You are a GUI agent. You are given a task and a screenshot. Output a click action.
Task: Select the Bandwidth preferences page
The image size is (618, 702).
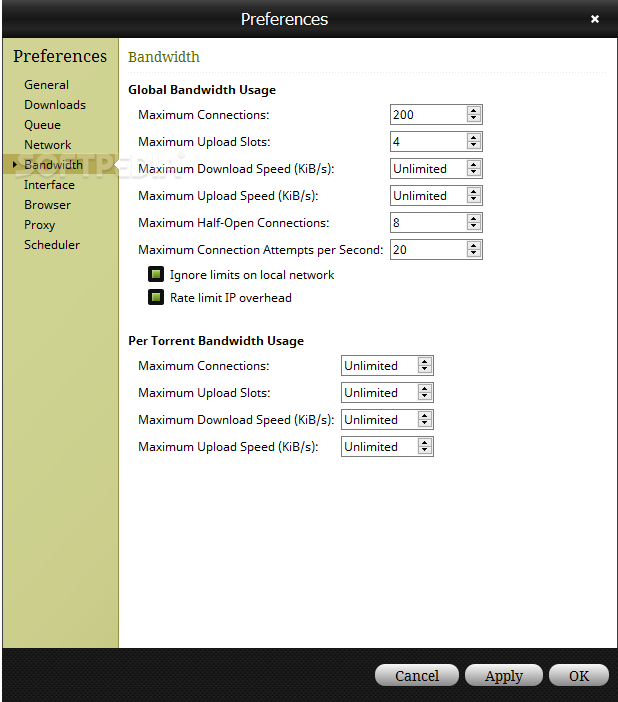click(x=53, y=165)
